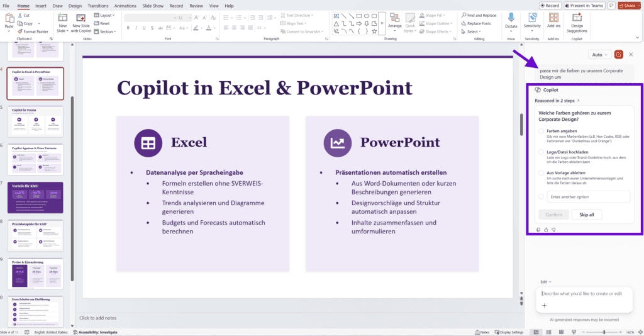Copy the Copilot response
This screenshot has height=336, width=644.
(538, 230)
